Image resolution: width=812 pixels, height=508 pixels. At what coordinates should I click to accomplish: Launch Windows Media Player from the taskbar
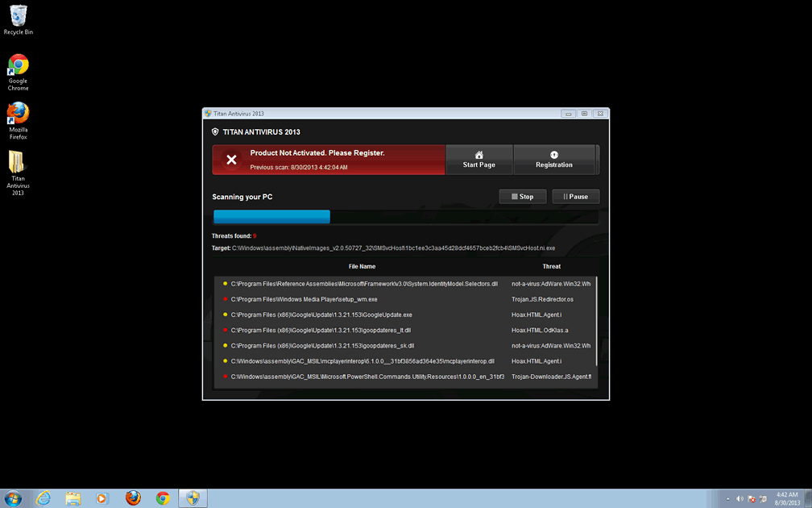(x=102, y=498)
